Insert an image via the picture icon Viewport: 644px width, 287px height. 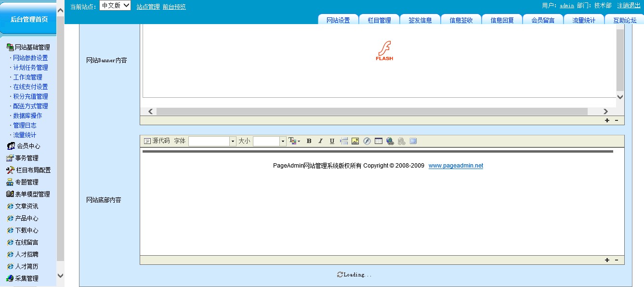(x=355, y=141)
